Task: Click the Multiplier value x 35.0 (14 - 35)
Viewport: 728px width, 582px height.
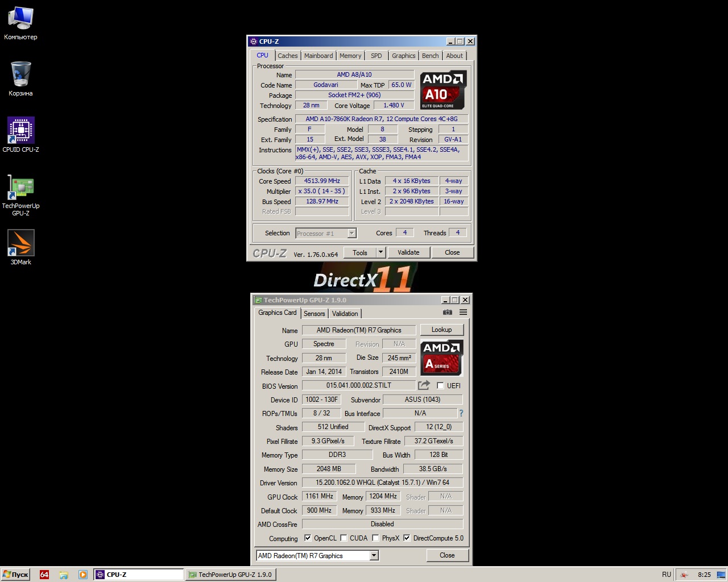Action: click(x=322, y=191)
